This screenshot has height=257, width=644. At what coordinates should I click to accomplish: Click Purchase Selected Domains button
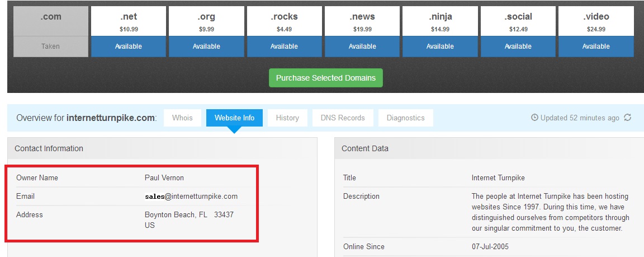point(326,78)
